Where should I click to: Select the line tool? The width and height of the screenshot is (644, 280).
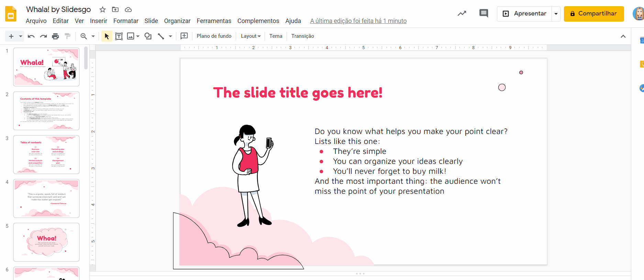pos(161,36)
